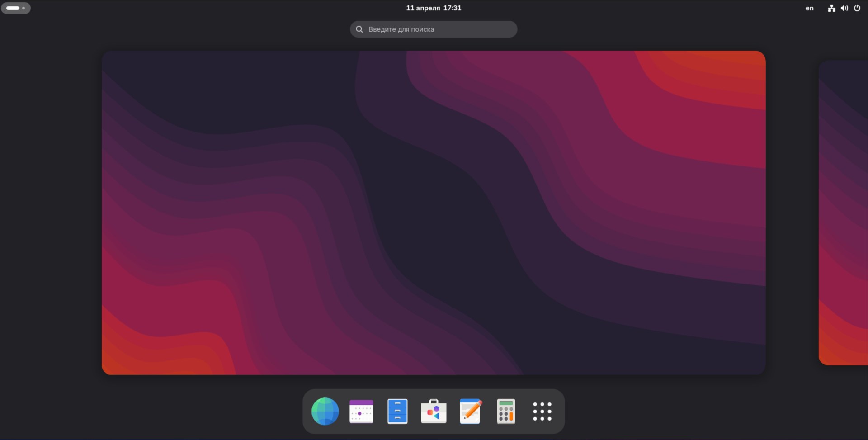This screenshot has height=440, width=868.
Task: Switch to the second workspace on the right
Action: (843, 213)
